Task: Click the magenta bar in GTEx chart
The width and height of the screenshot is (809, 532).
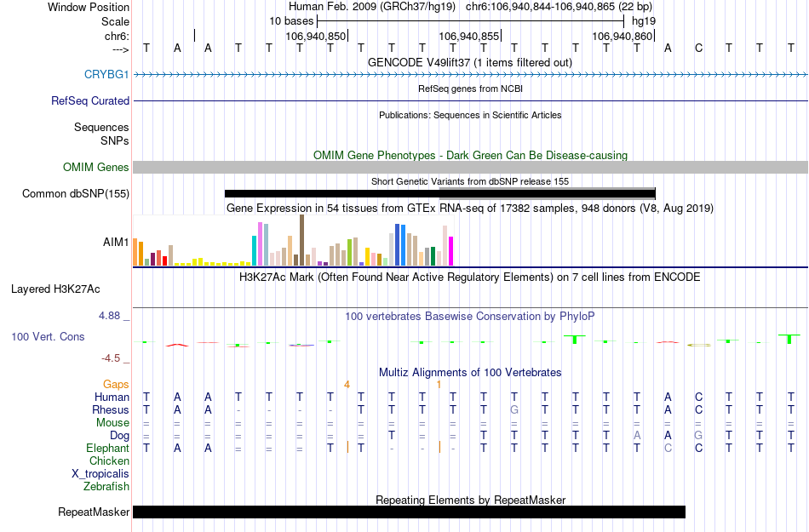Action: (451, 251)
